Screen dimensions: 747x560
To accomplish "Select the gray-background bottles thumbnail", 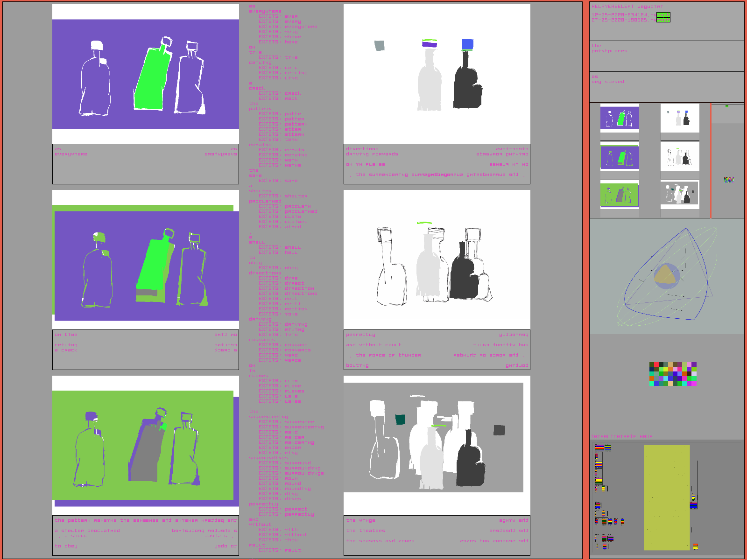I will tap(680, 194).
